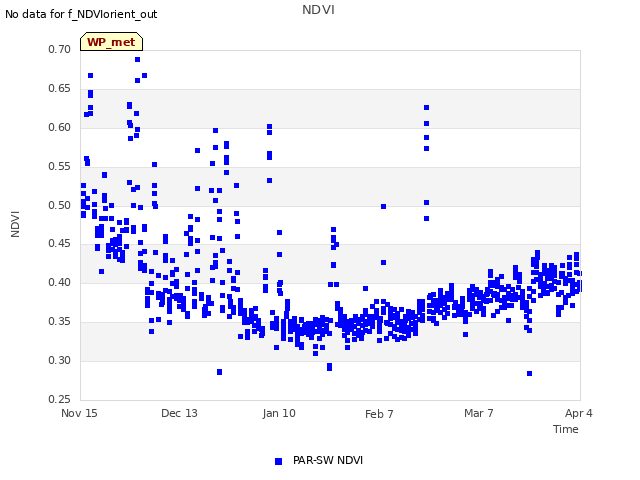Click the 0.35 y-axis tick label
This screenshot has width=640, height=480.
pyautogui.click(x=60, y=322)
